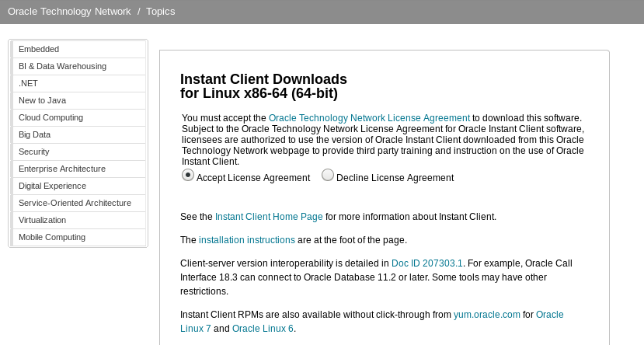Image resolution: width=644 pixels, height=345 pixels.
Task: Select Decline License Agreement radio button
Action: pos(327,176)
